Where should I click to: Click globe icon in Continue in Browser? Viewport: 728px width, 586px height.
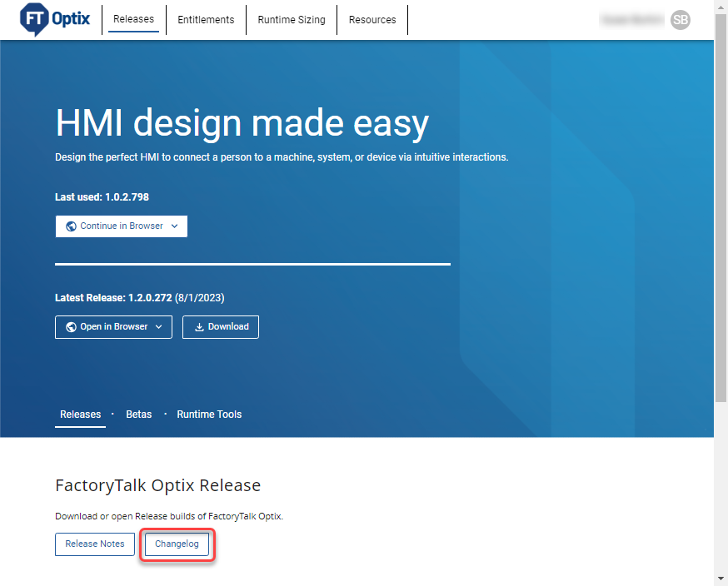pos(71,226)
